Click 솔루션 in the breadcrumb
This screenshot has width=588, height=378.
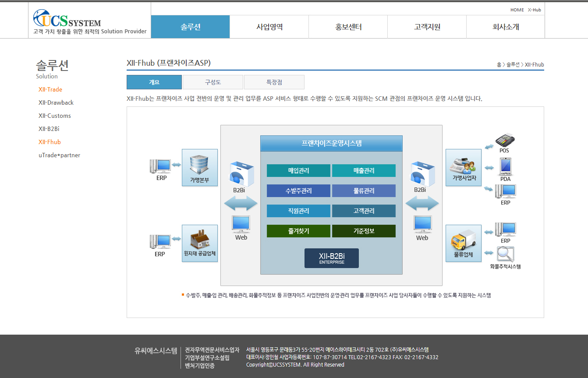coord(513,65)
